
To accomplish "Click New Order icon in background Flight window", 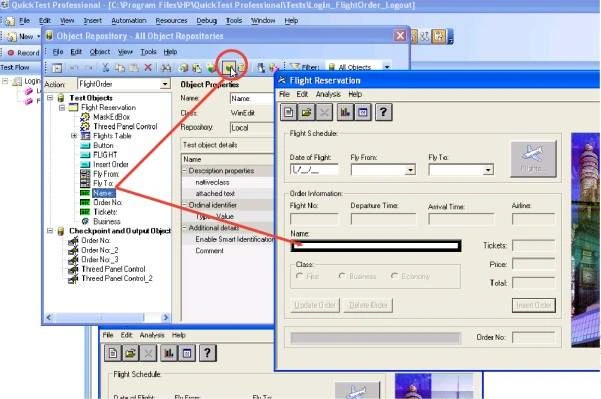I will coord(113,353).
